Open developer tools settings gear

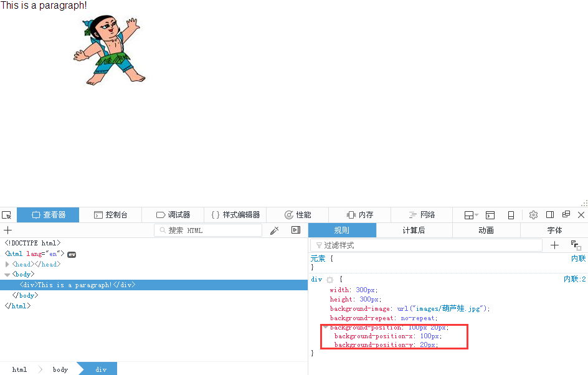(x=533, y=215)
